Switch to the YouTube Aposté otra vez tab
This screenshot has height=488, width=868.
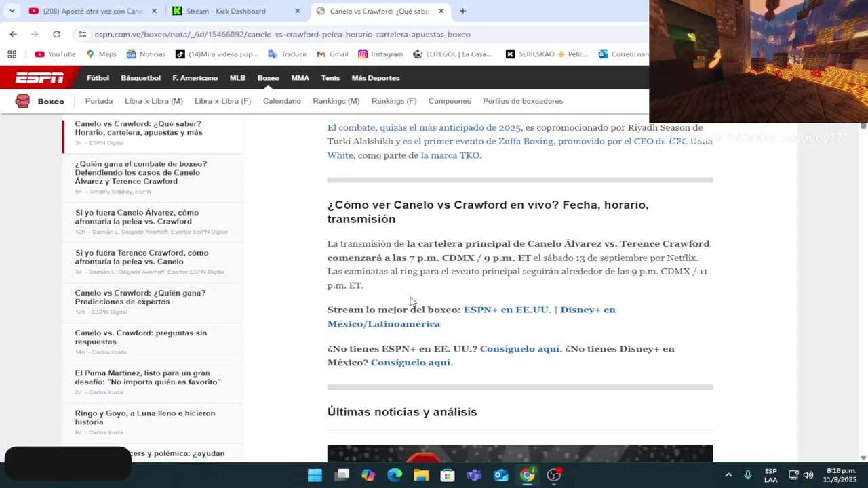(x=92, y=11)
